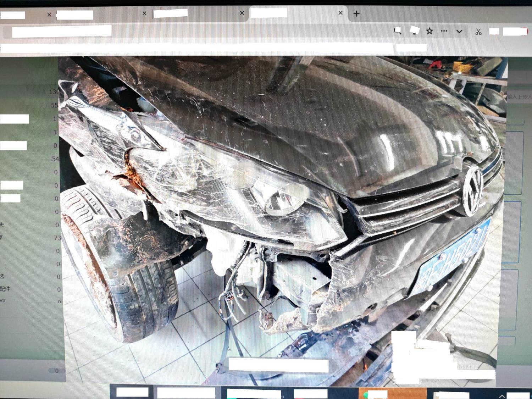Select the 配件 item in left sidebar

[5, 289]
